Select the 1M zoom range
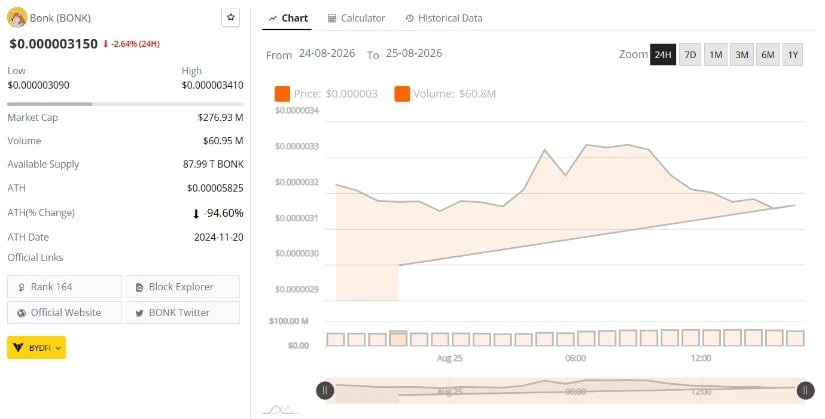825x419 pixels. pyautogui.click(x=716, y=54)
